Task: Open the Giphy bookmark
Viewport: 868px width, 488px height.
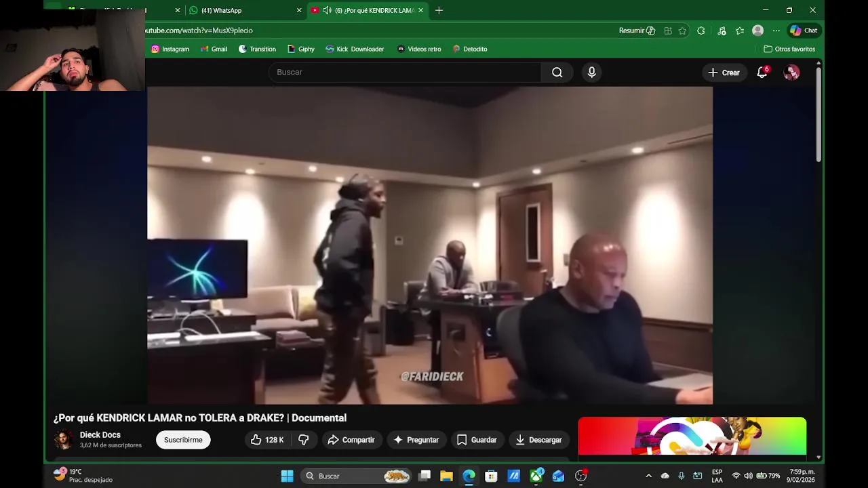Action: 301,49
